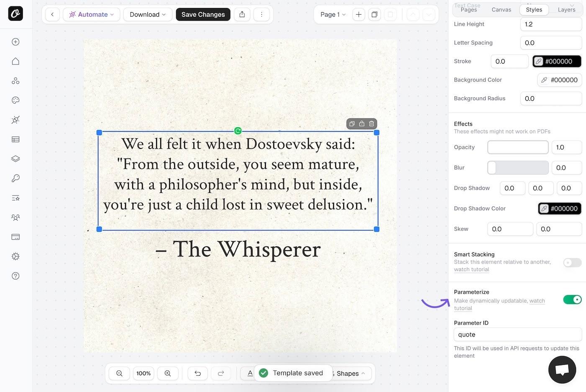Duplicate selected element via copy icon
The image size is (586, 392).
click(x=352, y=124)
